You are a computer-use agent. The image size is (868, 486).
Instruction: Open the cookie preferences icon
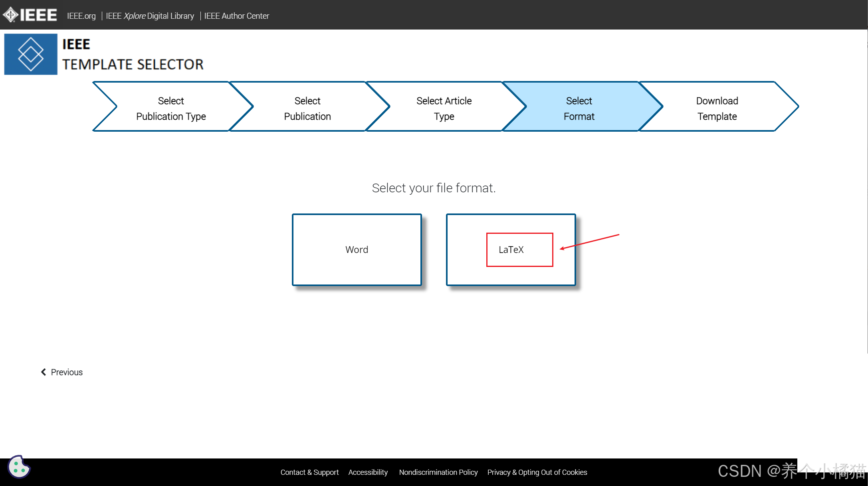coord(19,467)
